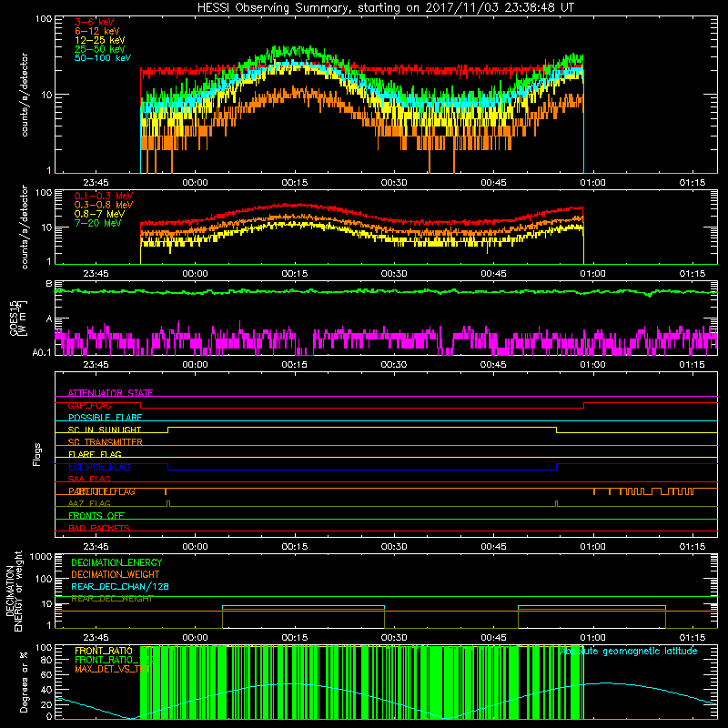Viewport: 728px width, 728px height.
Task: Select the ATTENUATOR_STATE flag label
Action: pyautogui.click(x=110, y=393)
